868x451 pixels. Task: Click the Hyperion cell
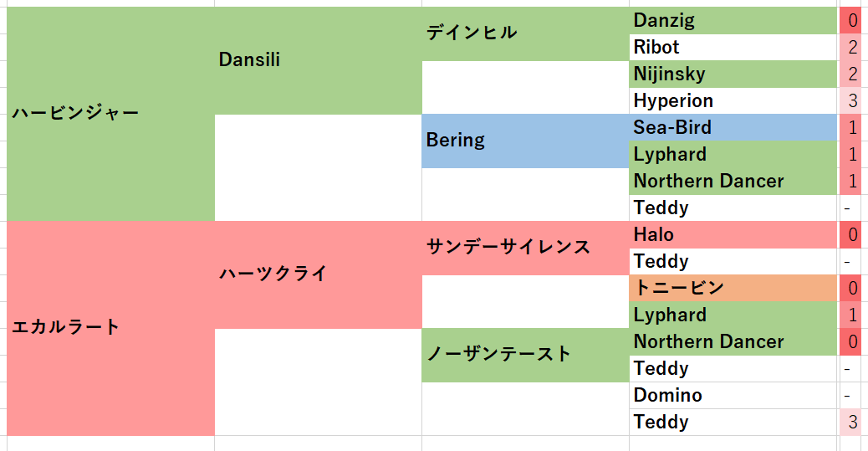click(733, 101)
